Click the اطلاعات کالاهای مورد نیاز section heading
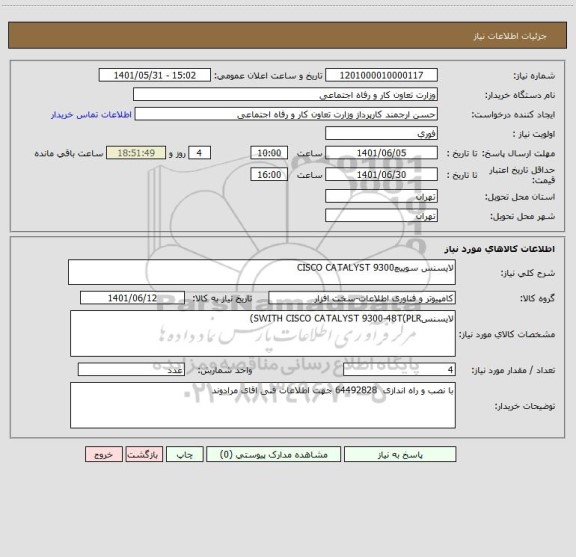This screenshot has width=576, height=557. pyautogui.click(x=500, y=249)
